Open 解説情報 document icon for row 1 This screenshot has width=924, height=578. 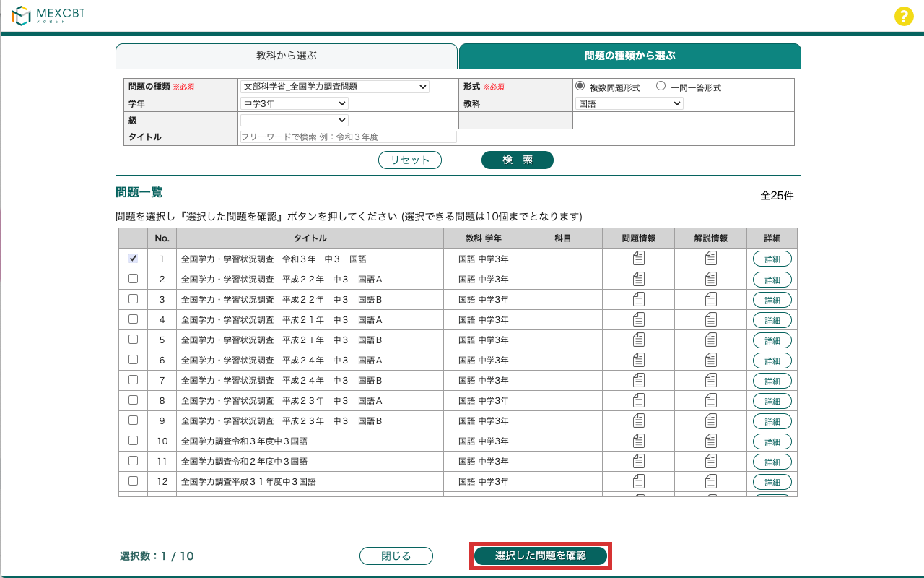(711, 258)
